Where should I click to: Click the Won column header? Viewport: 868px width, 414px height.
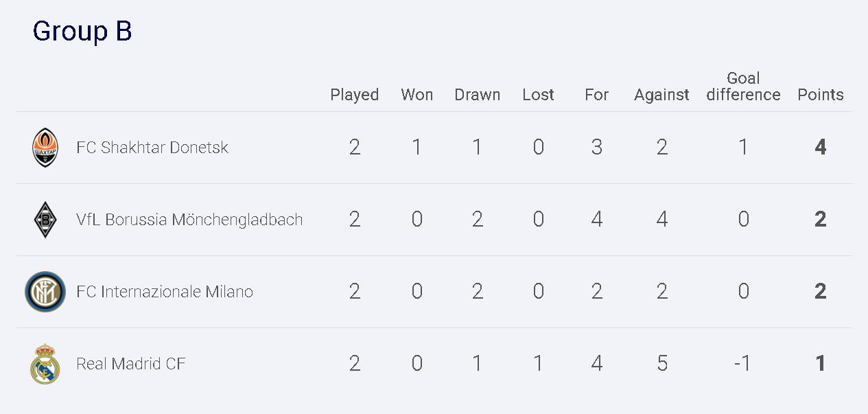click(x=417, y=95)
